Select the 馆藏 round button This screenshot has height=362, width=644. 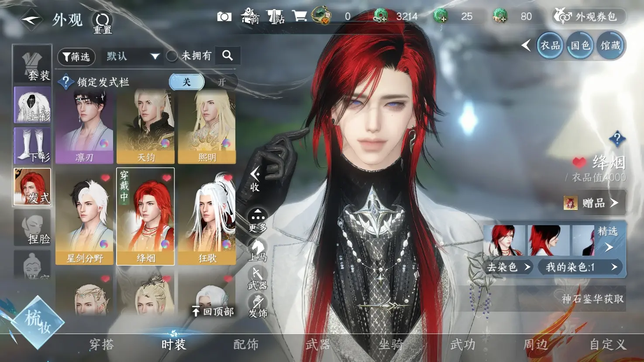click(610, 45)
